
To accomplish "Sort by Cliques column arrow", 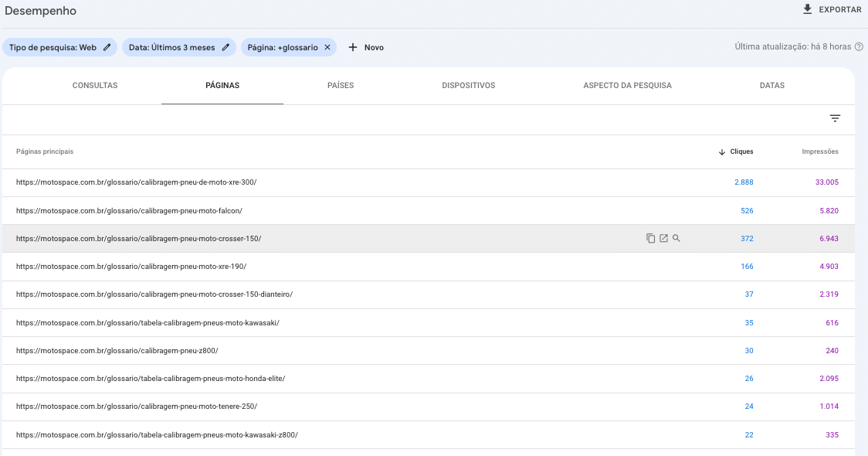I will click(722, 151).
